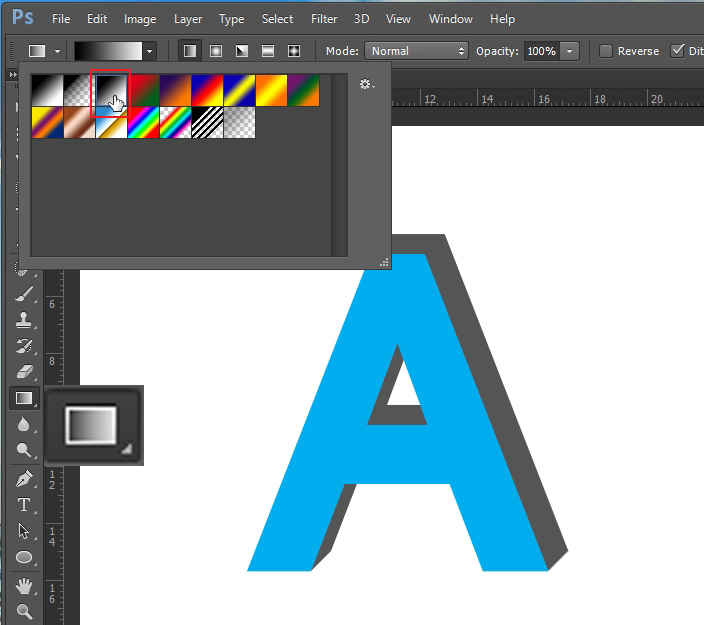Pick the Yellow, Violet, Orange, Blue gradient preset

[47, 123]
